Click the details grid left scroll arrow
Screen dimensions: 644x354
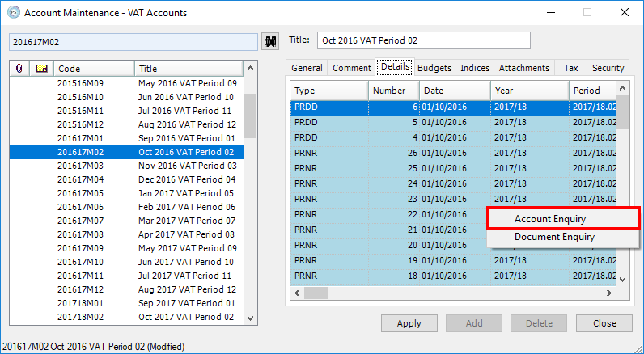click(x=297, y=293)
